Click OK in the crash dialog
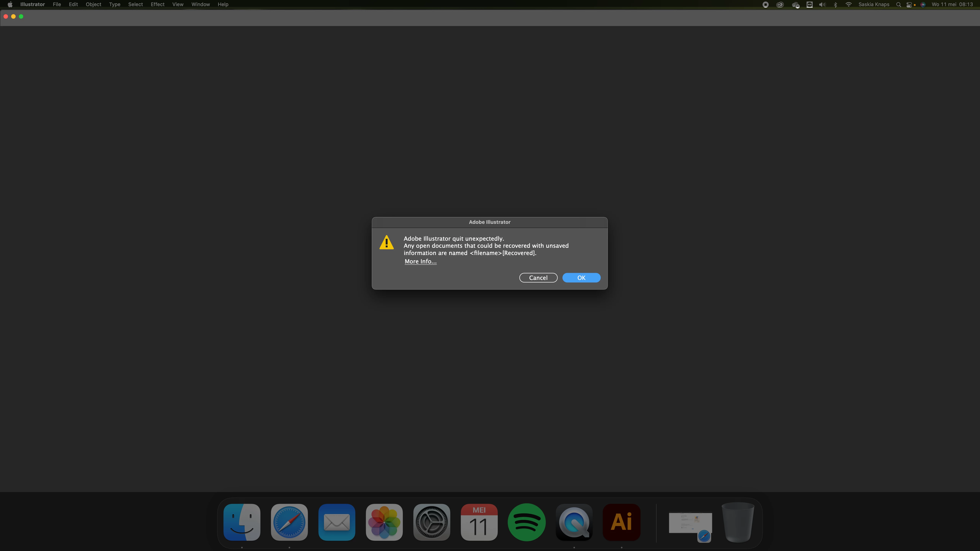Viewport: 980px width, 551px height. tap(581, 278)
